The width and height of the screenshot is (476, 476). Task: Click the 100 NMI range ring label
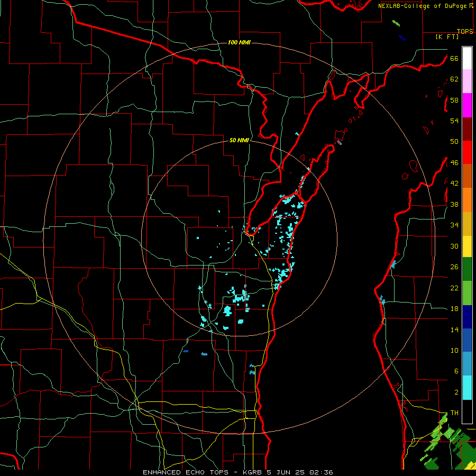[x=239, y=42]
